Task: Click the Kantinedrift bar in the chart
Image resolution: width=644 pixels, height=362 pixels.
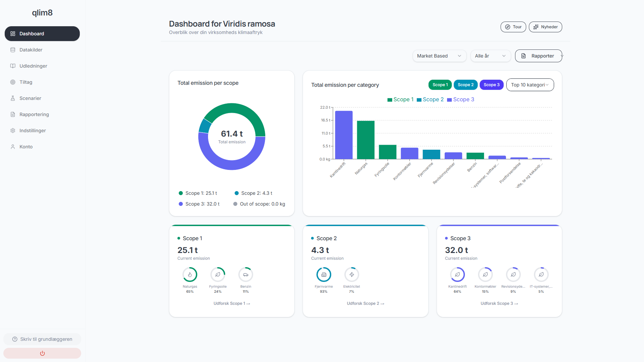Action: (x=344, y=135)
